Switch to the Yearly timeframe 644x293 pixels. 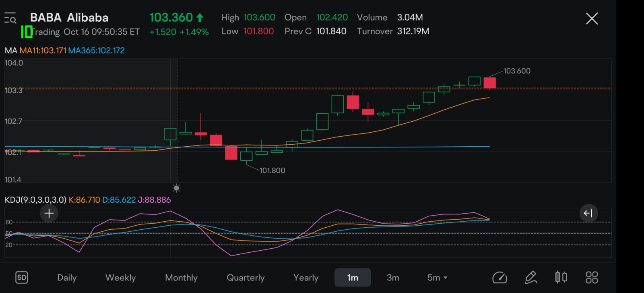tap(306, 278)
